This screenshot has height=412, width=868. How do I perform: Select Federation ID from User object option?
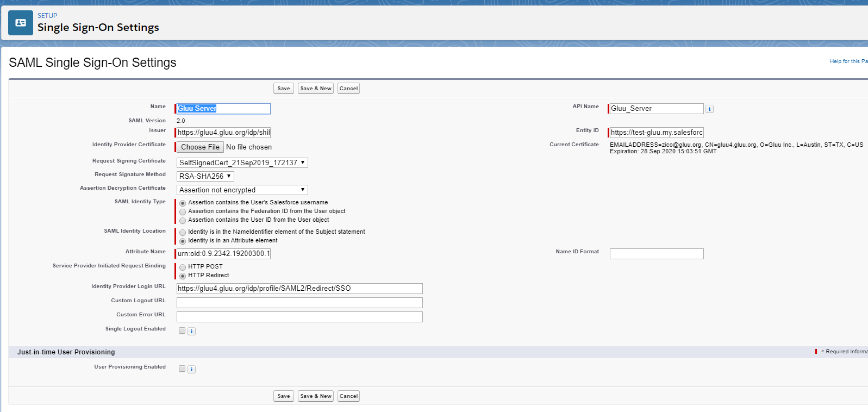pos(183,211)
